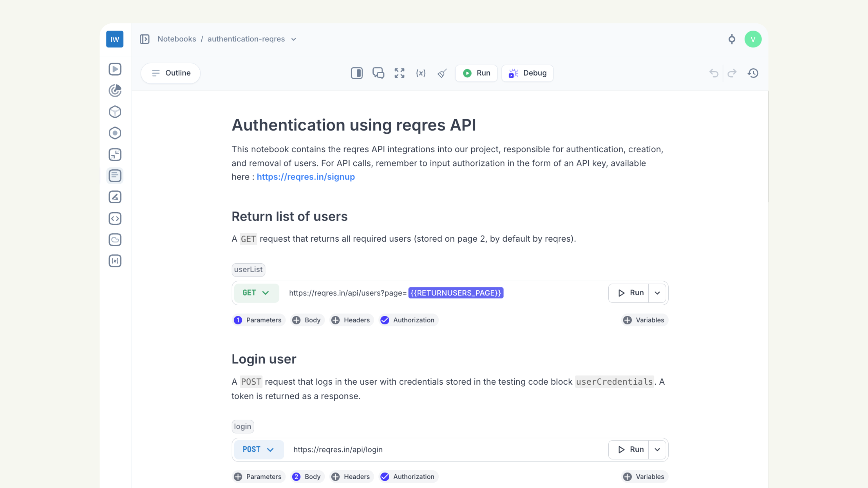Click the fullscreen expand icon in toolbar
Screen dimensions: 868x488
click(x=399, y=73)
